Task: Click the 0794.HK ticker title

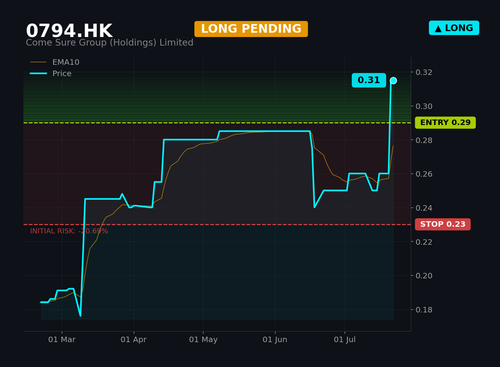Action: click(69, 31)
